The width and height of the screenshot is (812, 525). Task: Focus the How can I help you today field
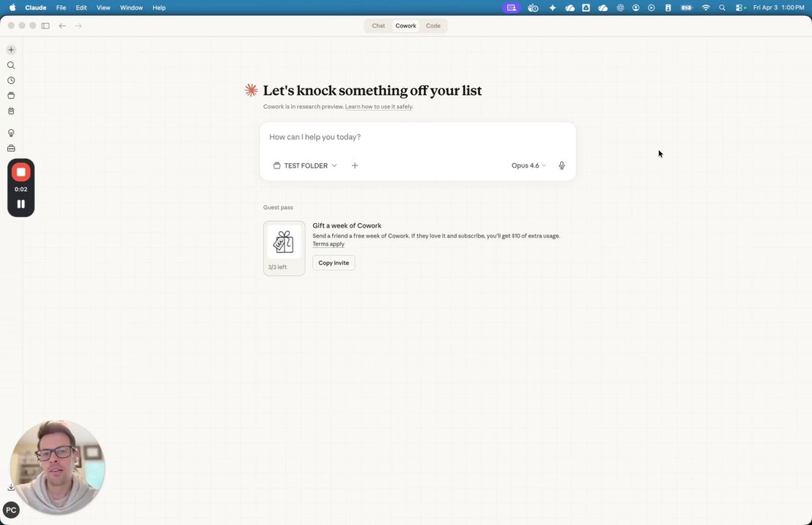click(x=417, y=137)
